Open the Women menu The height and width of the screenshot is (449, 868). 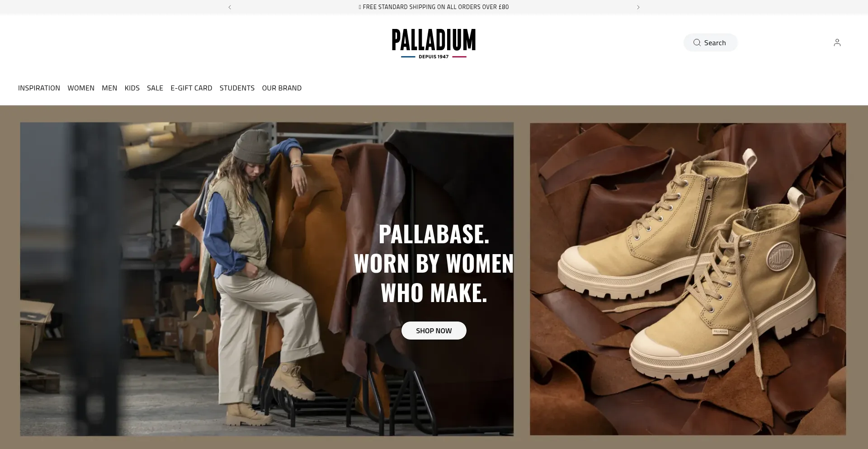pos(81,88)
